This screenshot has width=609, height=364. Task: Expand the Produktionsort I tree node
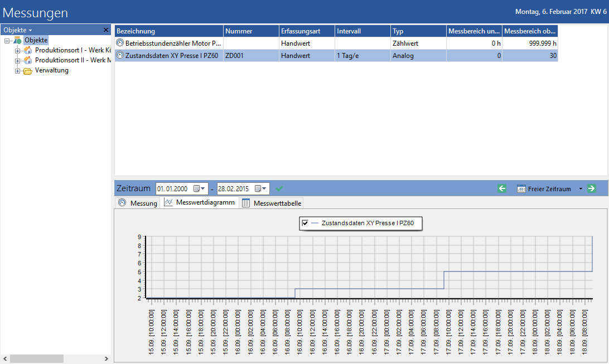17,51
